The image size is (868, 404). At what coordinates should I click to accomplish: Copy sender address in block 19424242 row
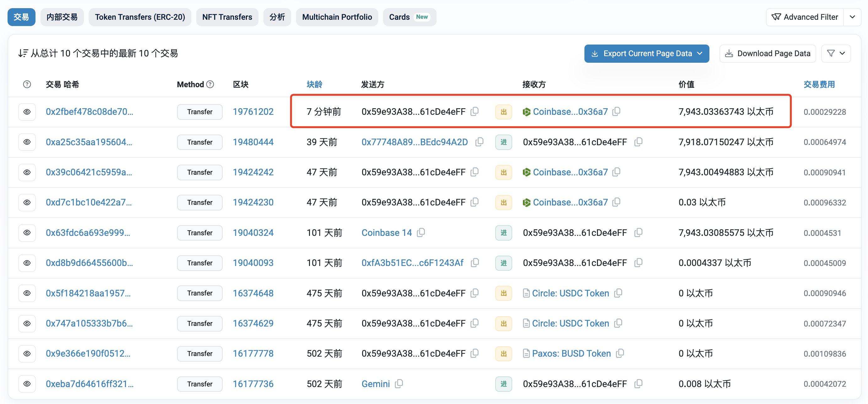point(475,172)
